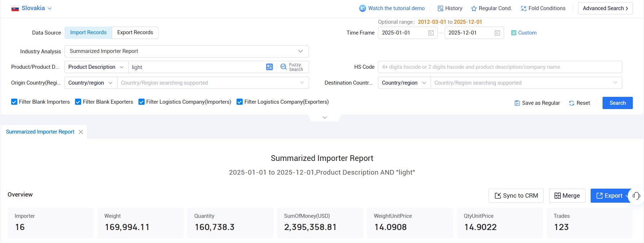Open the destination country search dropdown
Image resolution: width=644 pixels, height=243 pixels.
coord(526,83)
